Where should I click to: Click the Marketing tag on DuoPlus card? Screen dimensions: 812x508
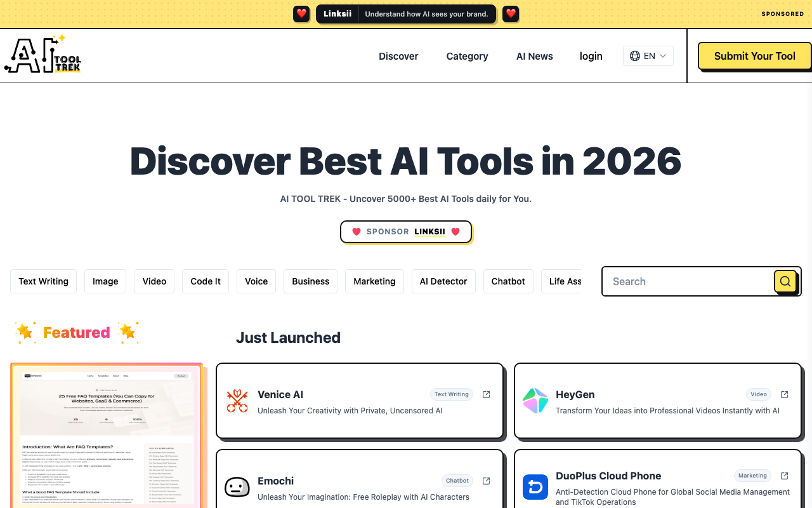[752, 476]
